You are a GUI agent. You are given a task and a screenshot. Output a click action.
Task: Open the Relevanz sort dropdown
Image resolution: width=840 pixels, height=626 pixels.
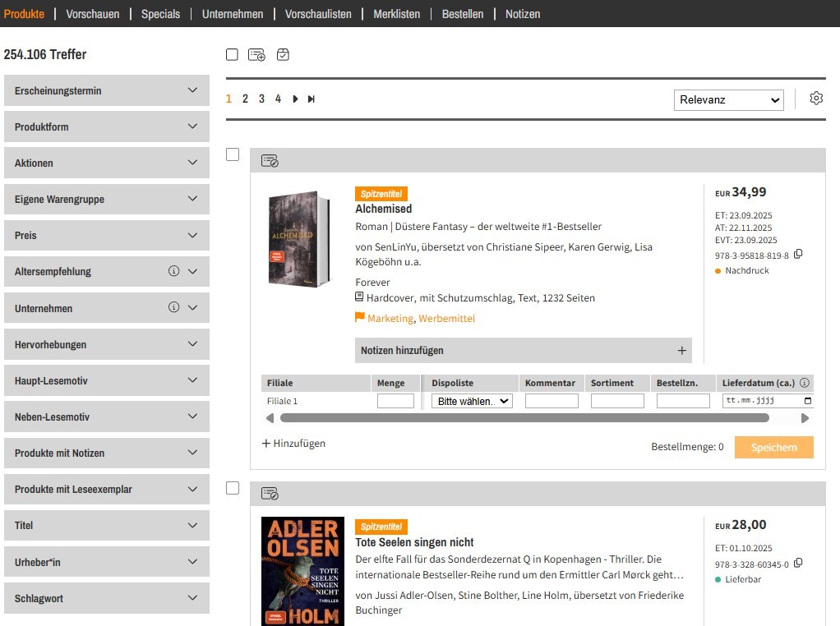coord(728,99)
